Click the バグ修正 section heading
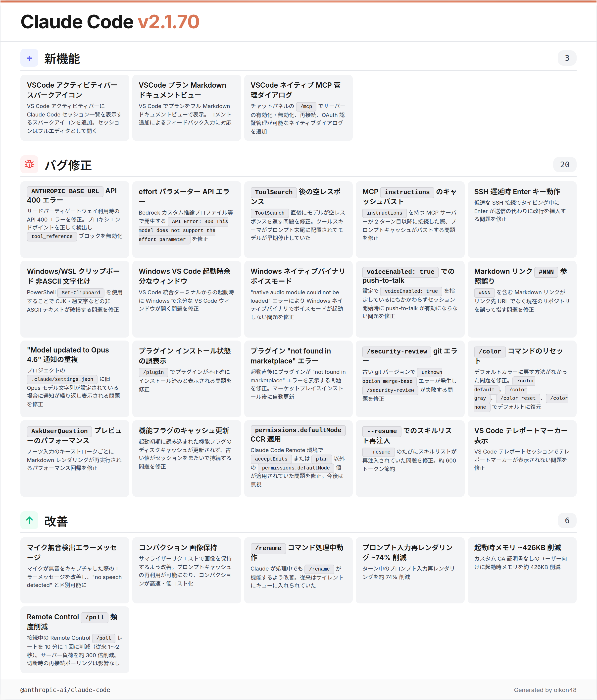The height and width of the screenshot is (700, 597). [x=68, y=165]
